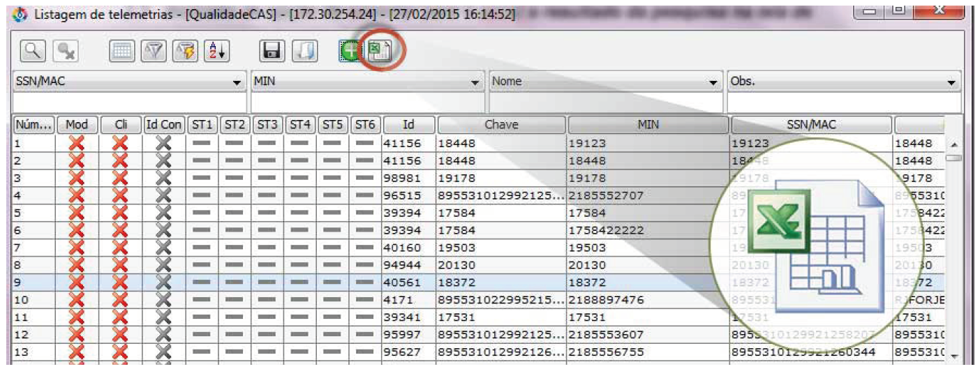Select Id cell 4171
This screenshot has height=376, width=980.
pos(408,300)
